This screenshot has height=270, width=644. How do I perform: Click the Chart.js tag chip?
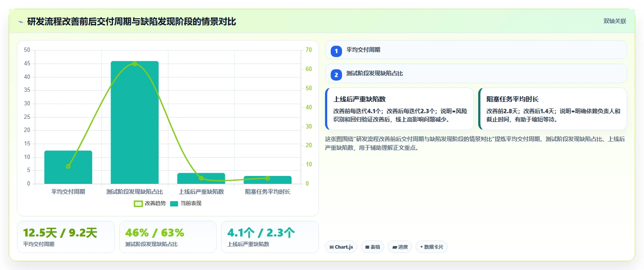point(341,247)
